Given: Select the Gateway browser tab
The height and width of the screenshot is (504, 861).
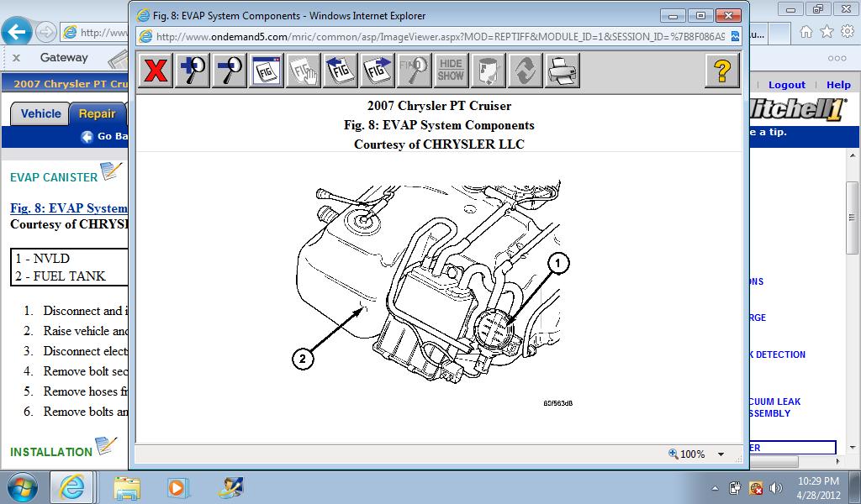Looking at the screenshot, I should pyautogui.click(x=64, y=57).
